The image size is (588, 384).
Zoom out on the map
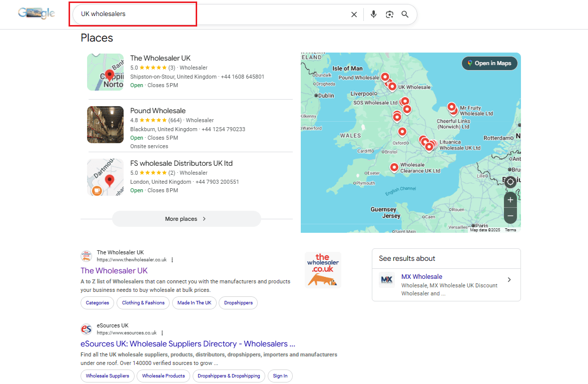tap(510, 216)
